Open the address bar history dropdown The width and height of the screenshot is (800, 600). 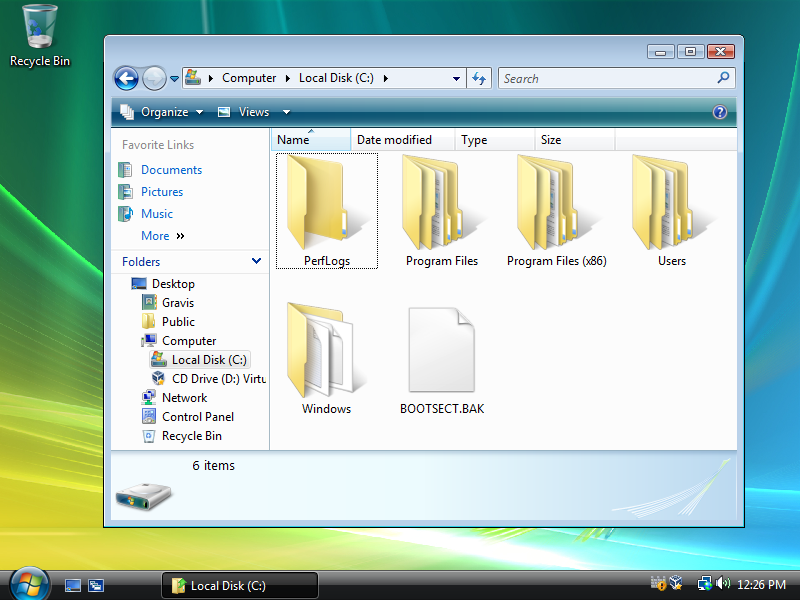tap(456, 79)
